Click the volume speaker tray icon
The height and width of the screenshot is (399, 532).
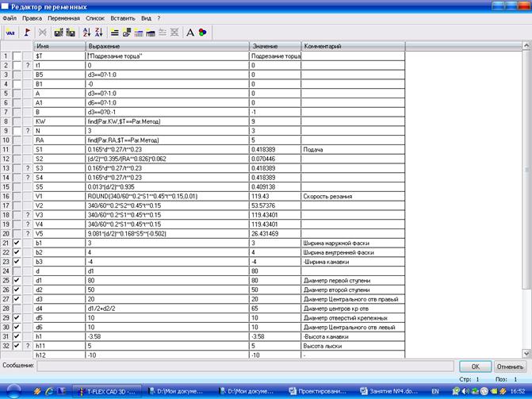pos(466,392)
